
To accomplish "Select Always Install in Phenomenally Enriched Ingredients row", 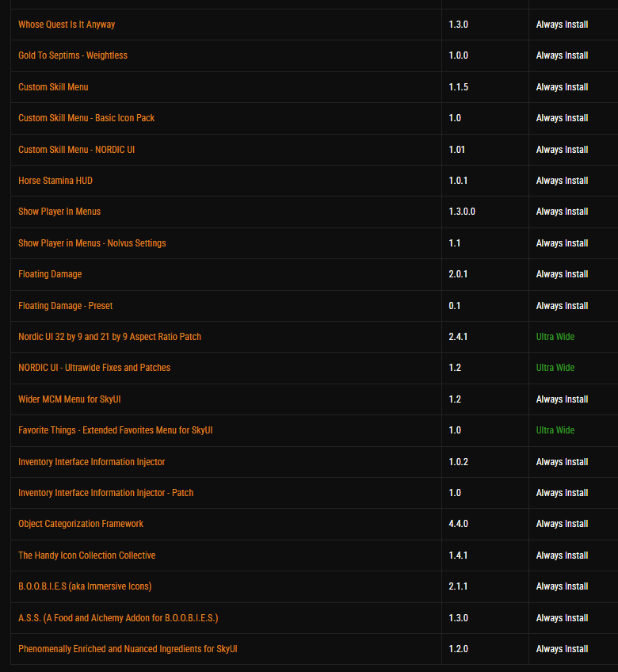I will coord(562,648).
